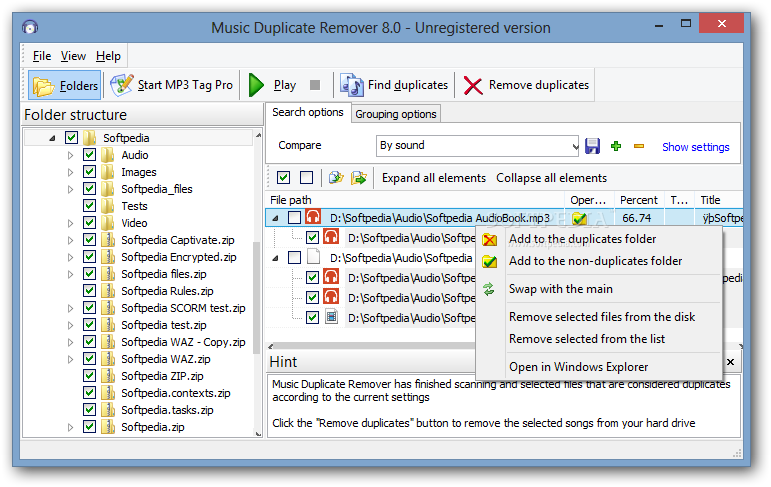Toggle checkbox for Softpedia ZIP.zip
The image size is (771, 487).
89,376
